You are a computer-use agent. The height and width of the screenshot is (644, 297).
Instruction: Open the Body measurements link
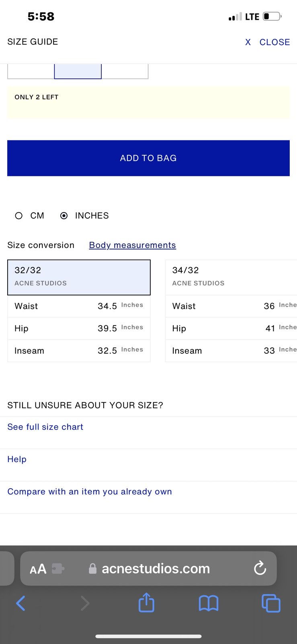pos(132,245)
